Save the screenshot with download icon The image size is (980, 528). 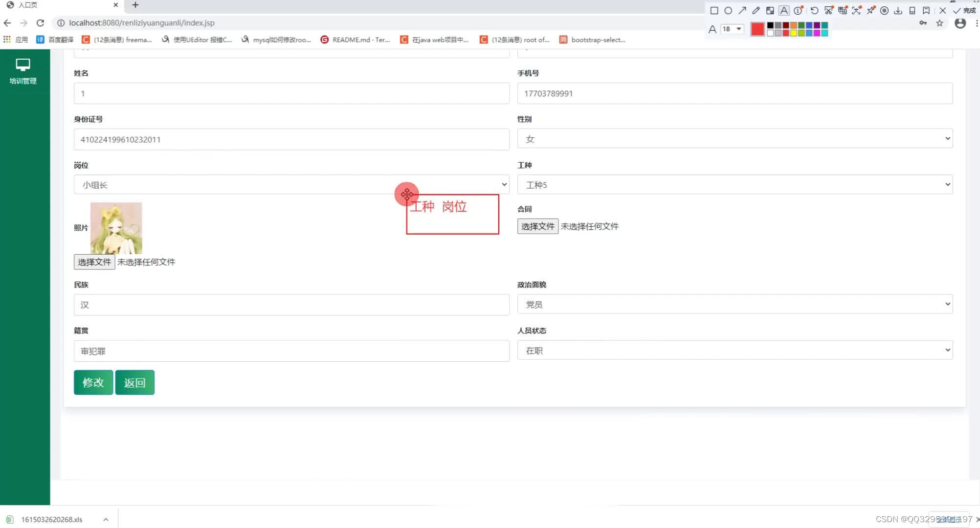[x=898, y=11]
